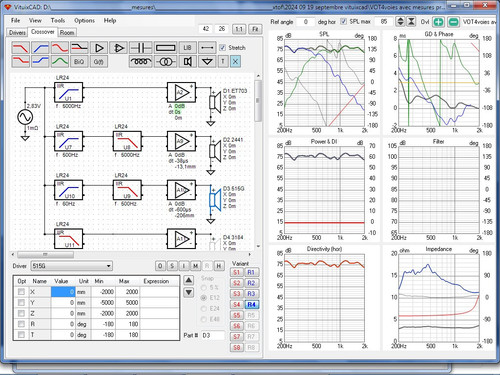Select variant S2 button
This screenshot has height=375, width=500.
pyautogui.click(x=236, y=283)
